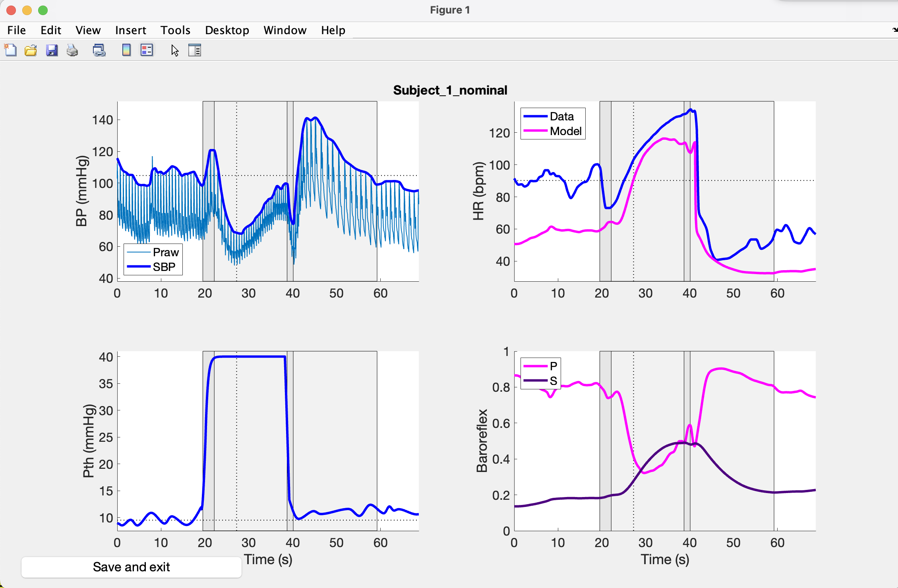
Task: Save the figure with the floppy icon
Action: (x=52, y=50)
